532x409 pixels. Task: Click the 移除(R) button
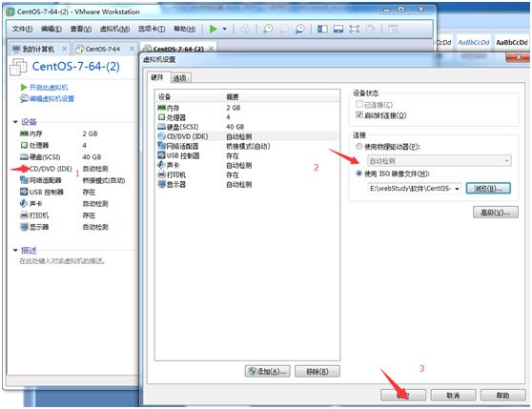pos(317,372)
